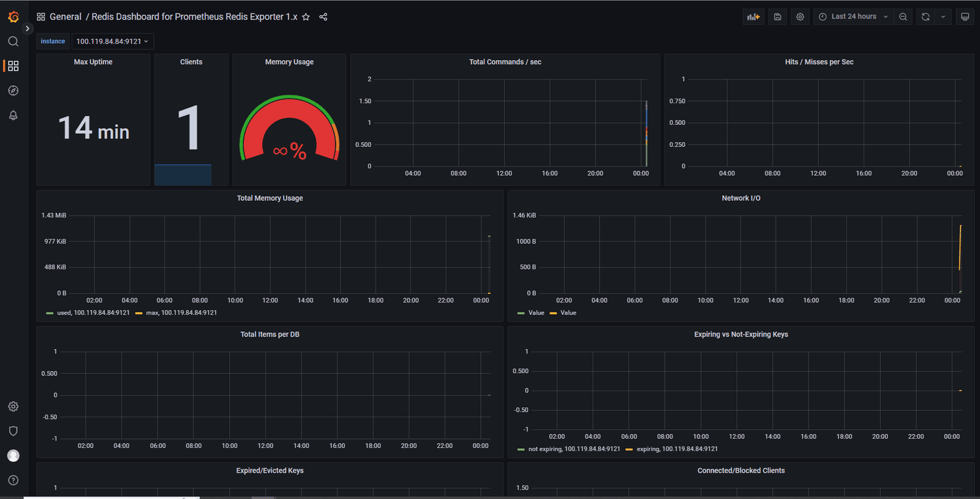Open the Total Memory Usage panel title menu
Screen dimensions: 980x499
(269, 198)
